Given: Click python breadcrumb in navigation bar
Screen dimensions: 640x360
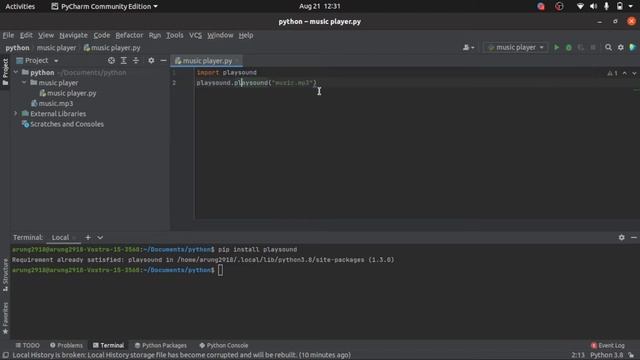Looking at the screenshot, I should tap(17, 48).
